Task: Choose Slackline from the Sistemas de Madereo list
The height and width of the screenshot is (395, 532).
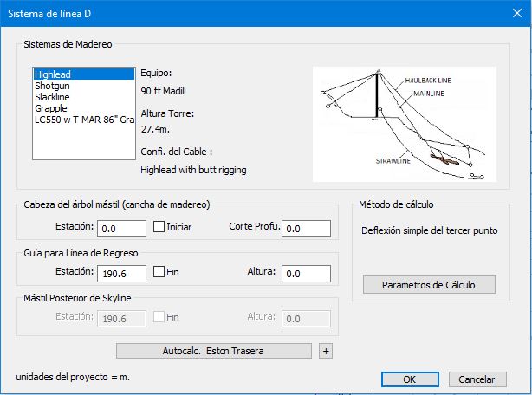Action: tap(54, 98)
